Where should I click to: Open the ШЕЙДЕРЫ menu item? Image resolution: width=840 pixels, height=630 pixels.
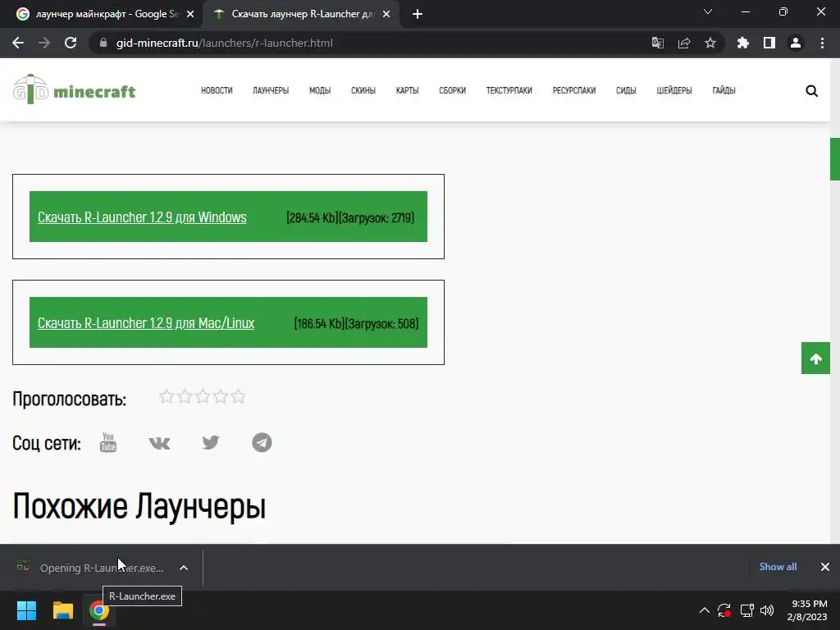coord(674,90)
